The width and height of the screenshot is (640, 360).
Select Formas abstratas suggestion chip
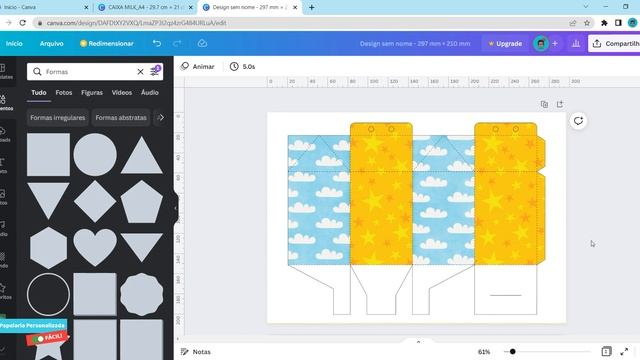point(121,118)
